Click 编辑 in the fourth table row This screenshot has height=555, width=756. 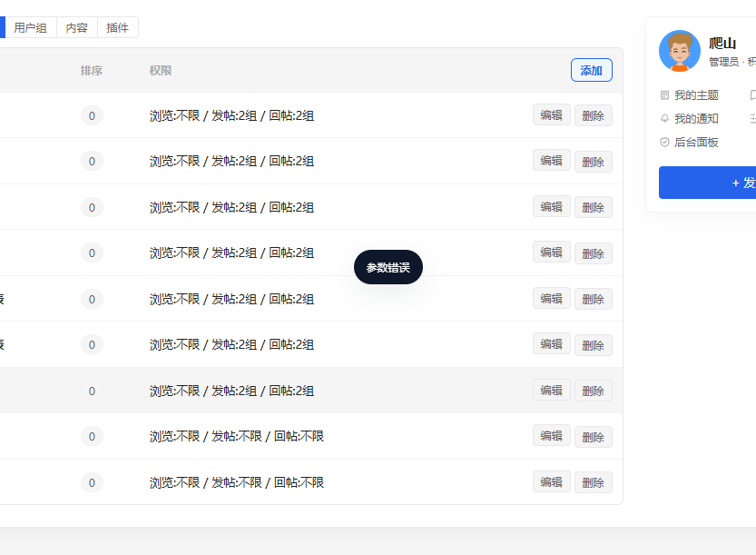pyautogui.click(x=552, y=252)
